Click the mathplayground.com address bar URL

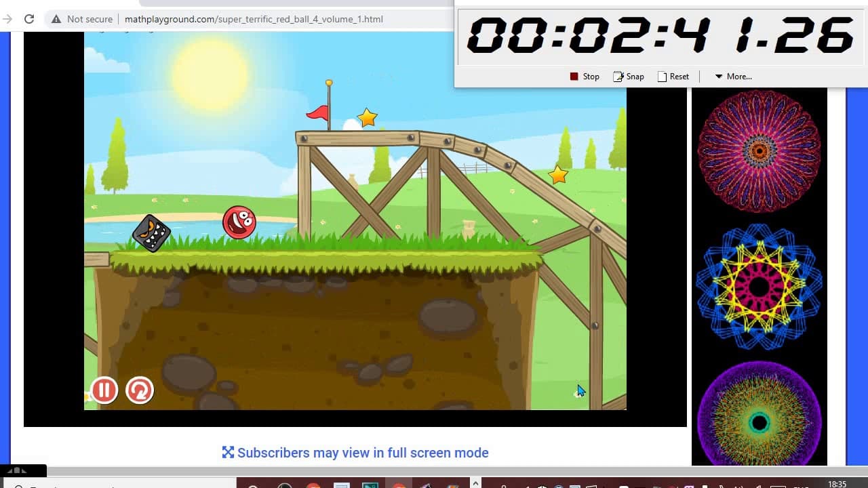(254, 19)
